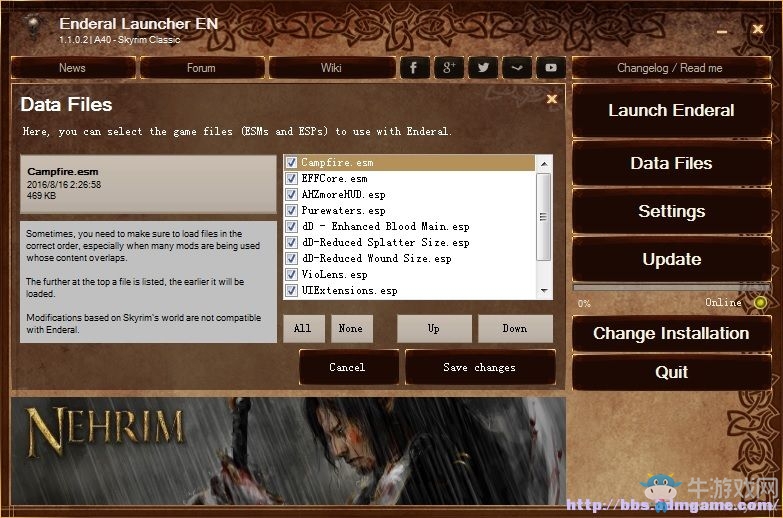Viewport: 783px width, 518px height.
Task: Click the file list scroll down arrow
Action: click(x=544, y=291)
